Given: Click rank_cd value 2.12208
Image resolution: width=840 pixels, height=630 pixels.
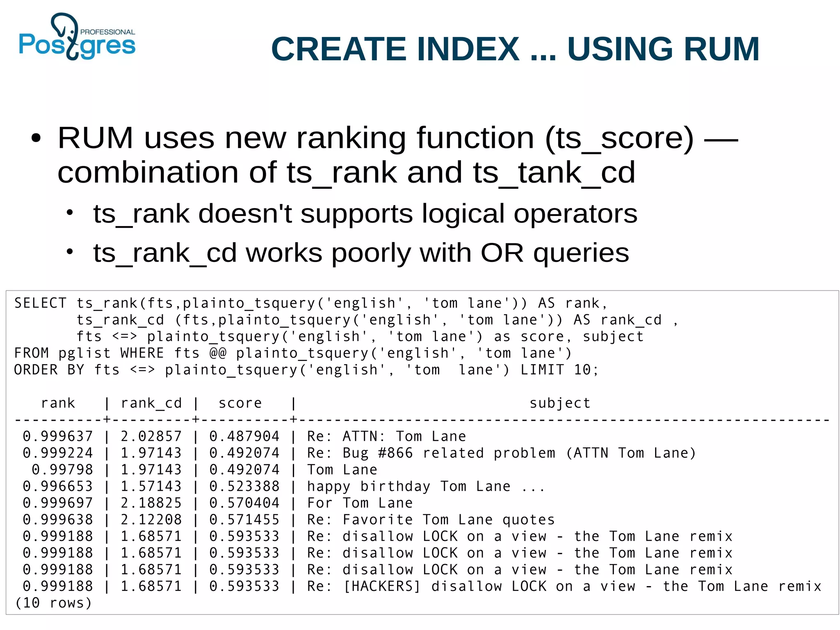Looking at the screenshot, I should pyautogui.click(x=151, y=520).
